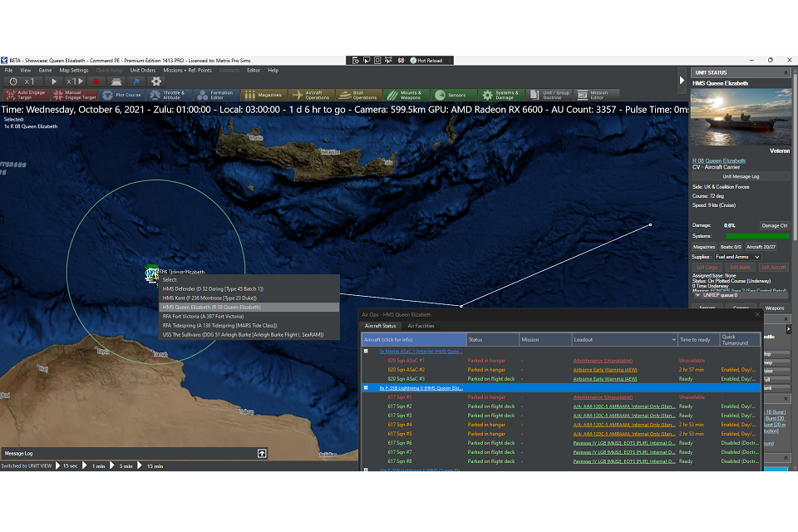Expand the UNREP queue section
Image resolution: width=798 pixels, height=532 pixels.
tap(698, 296)
